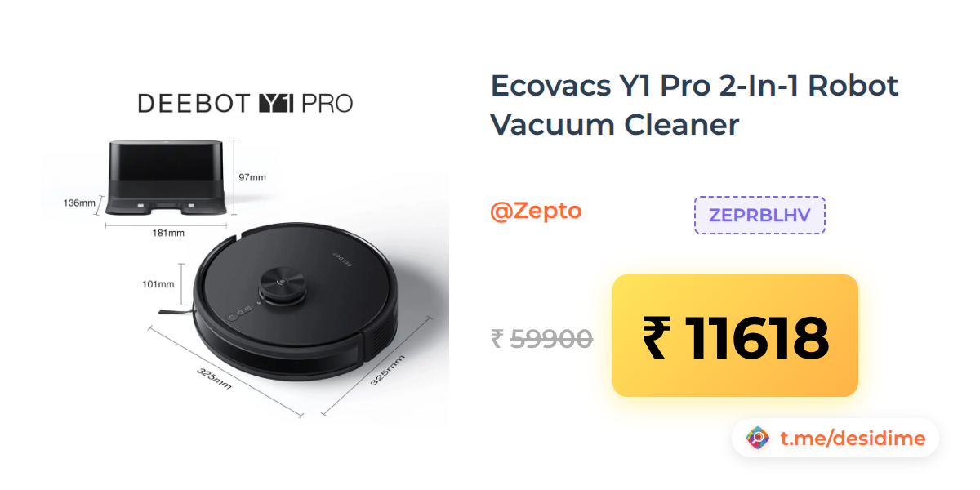Image resolution: width=980 pixels, height=490 pixels.
Task: Select the 97mm dock height label
Action: point(252,177)
